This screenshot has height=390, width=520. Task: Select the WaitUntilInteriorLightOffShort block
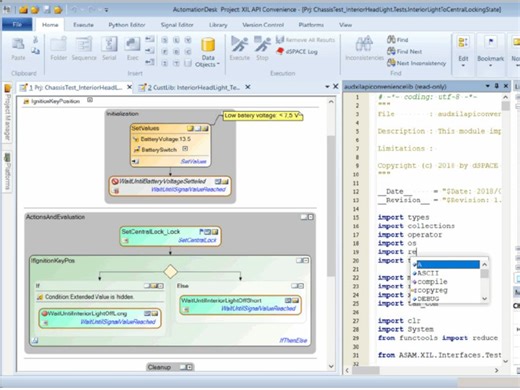(240, 305)
